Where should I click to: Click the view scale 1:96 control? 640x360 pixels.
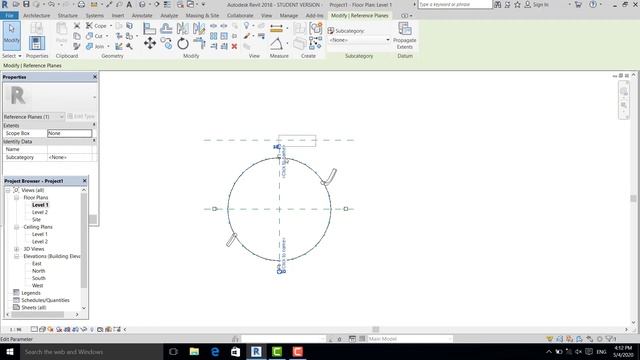16,329
